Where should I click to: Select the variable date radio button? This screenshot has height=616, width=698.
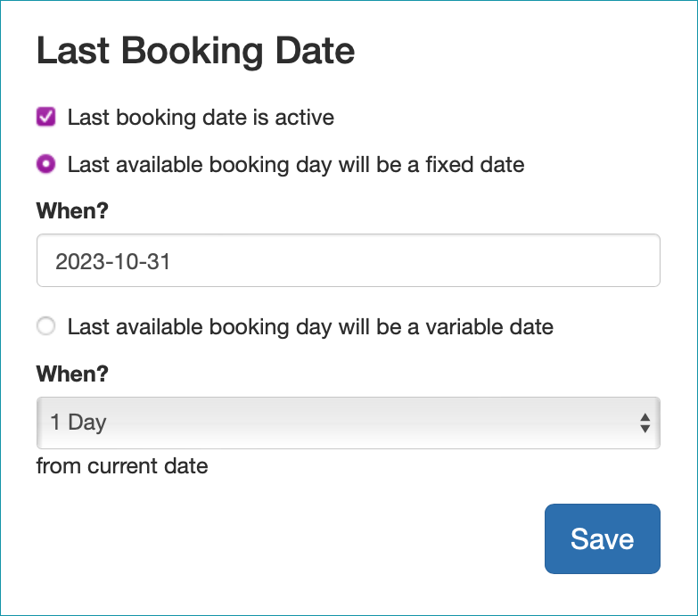pyautogui.click(x=45, y=326)
